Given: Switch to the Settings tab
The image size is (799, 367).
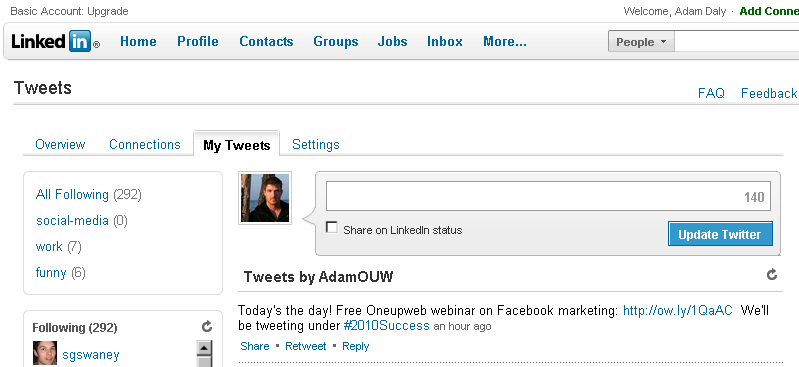Looking at the screenshot, I should (315, 144).
